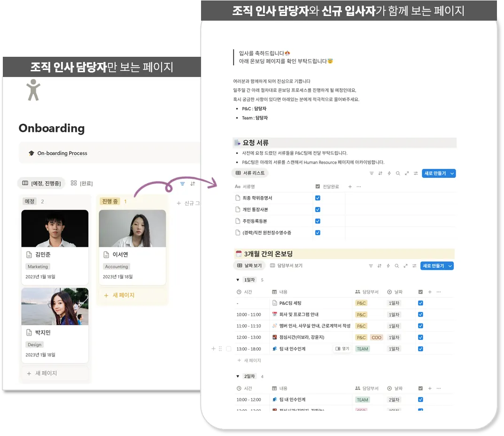Add a property in the 2일차 table header
504x436 pixels.
point(430,389)
